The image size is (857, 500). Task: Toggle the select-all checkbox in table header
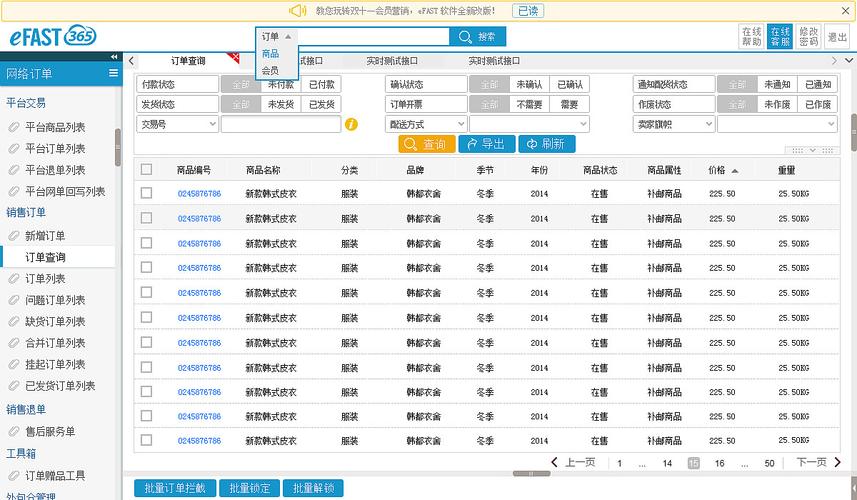click(x=146, y=169)
